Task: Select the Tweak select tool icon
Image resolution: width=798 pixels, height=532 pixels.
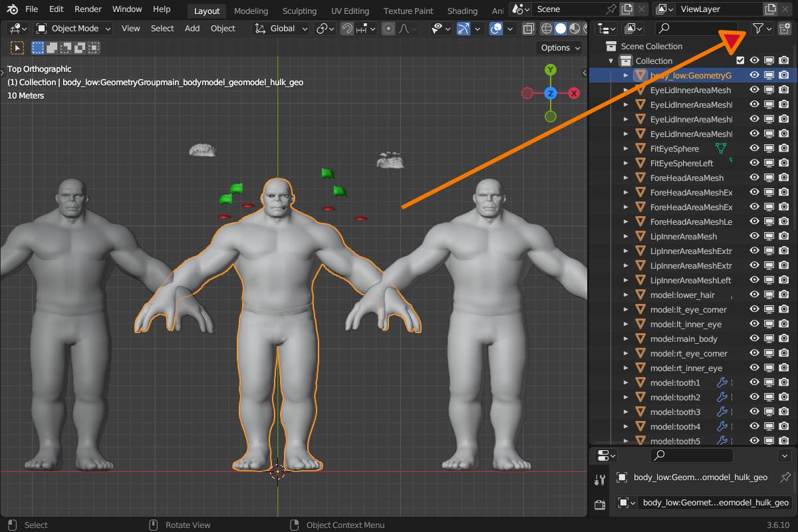Action: [x=17, y=48]
